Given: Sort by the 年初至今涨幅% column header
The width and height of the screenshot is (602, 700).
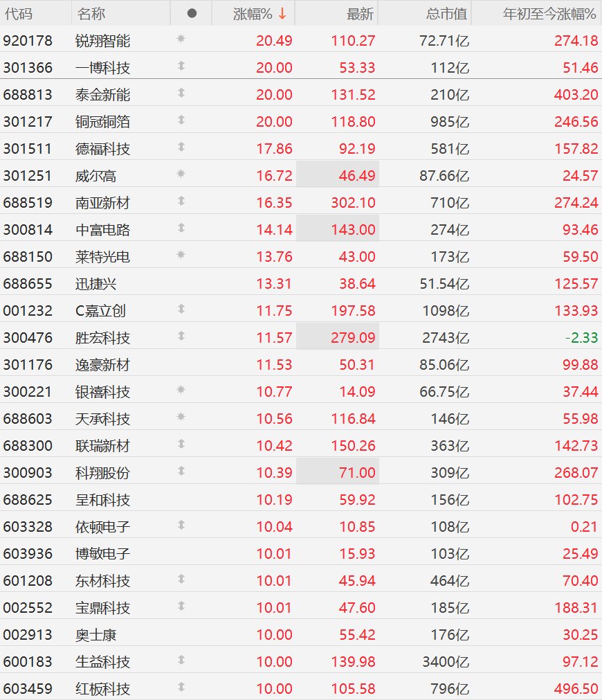Looking at the screenshot, I should [549, 14].
